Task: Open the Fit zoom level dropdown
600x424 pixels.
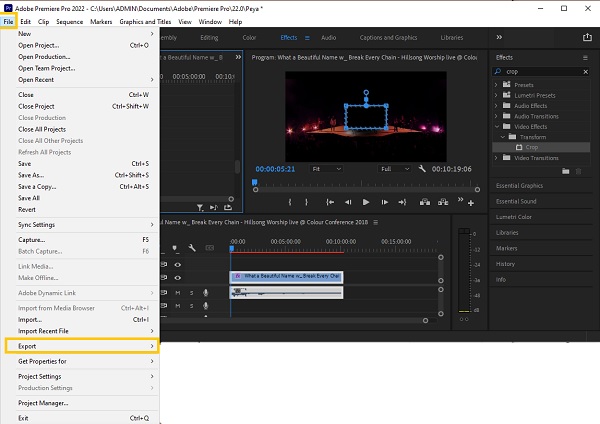Action: click(326, 169)
